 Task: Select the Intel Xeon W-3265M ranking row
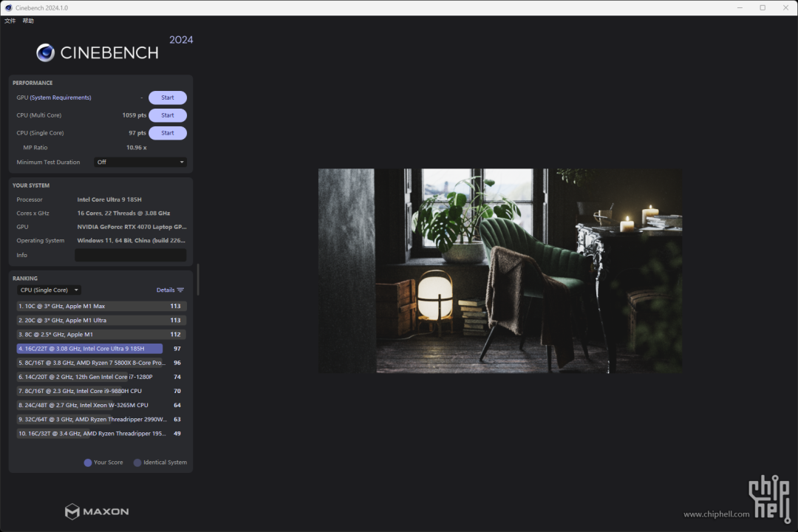click(x=102, y=405)
